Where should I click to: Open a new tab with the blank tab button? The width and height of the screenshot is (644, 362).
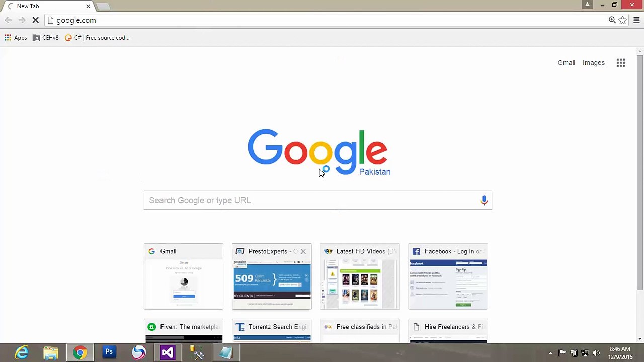pos(103,6)
